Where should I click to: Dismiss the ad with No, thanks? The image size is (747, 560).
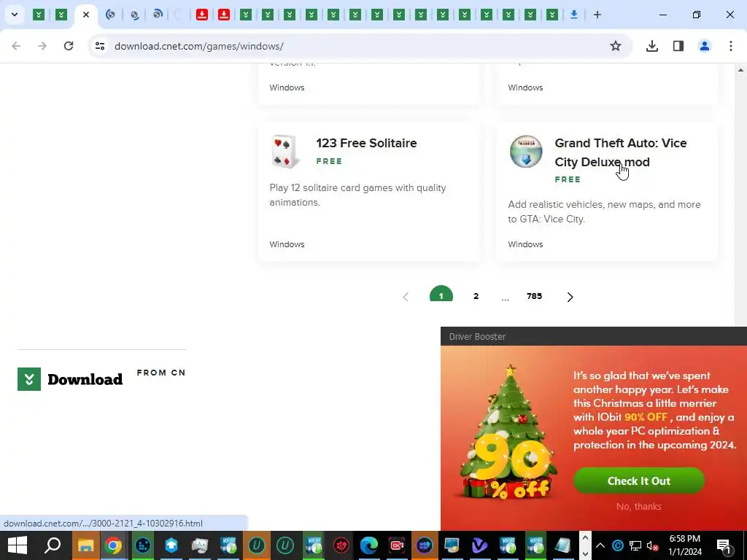(639, 506)
